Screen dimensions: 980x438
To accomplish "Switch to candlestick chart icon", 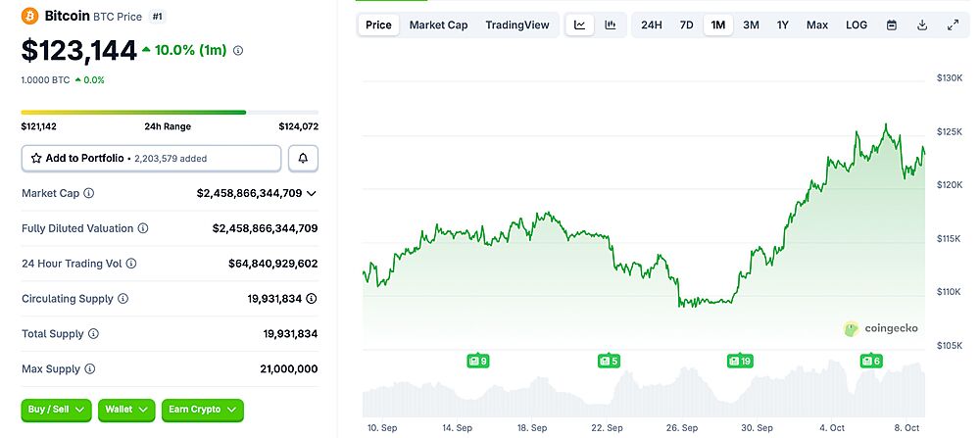I will point(611,24).
